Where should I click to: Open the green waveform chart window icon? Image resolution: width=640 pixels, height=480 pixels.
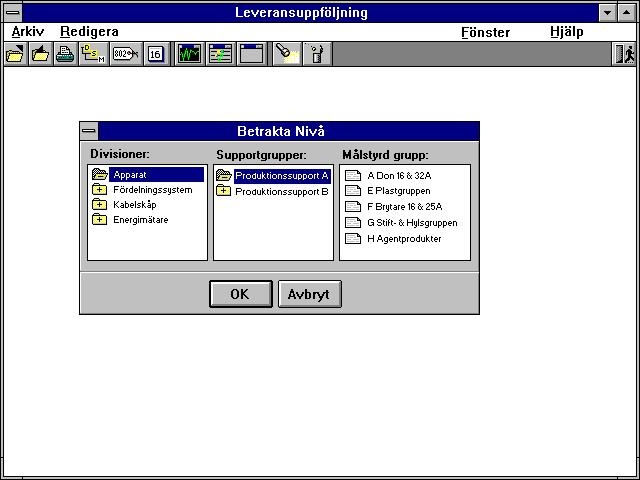pos(189,54)
